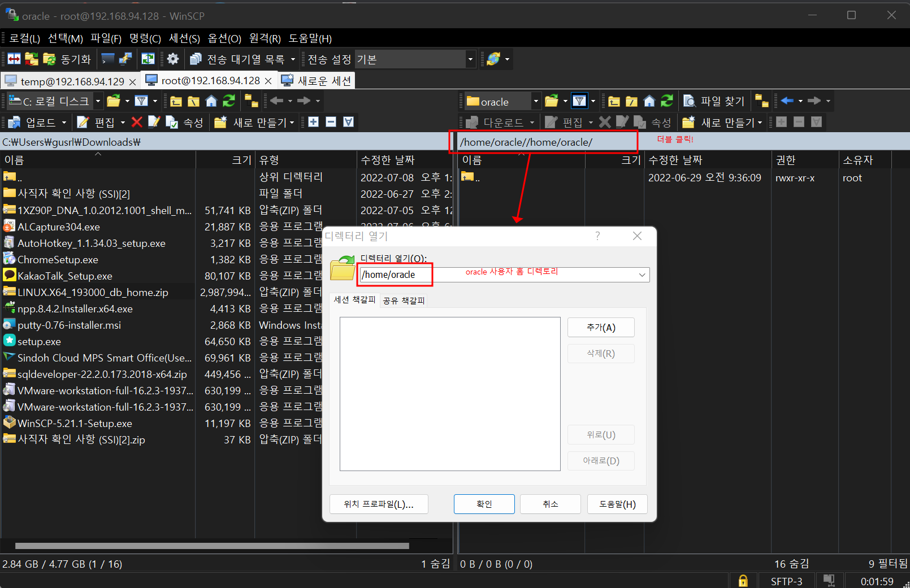Open the preferences gear icon
Screen dimensions: 910x588
(173, 59)
